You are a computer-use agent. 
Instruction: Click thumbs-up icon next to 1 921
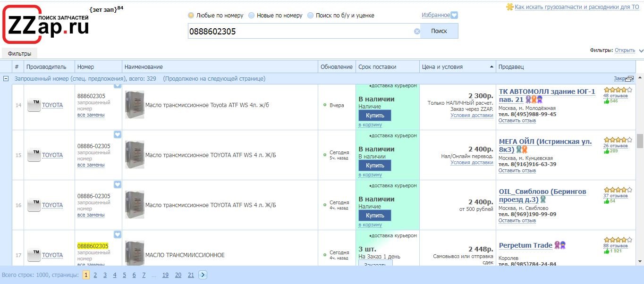click(606, 251)
